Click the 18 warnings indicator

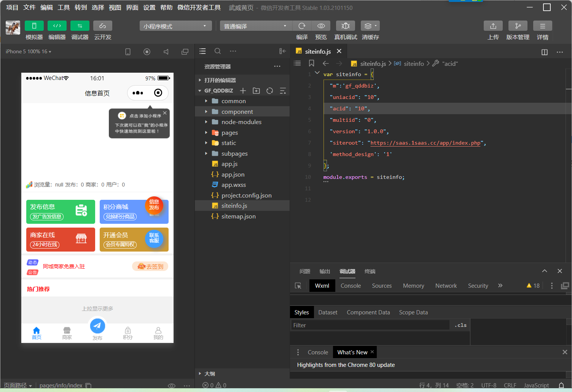(x=533, y=286)
